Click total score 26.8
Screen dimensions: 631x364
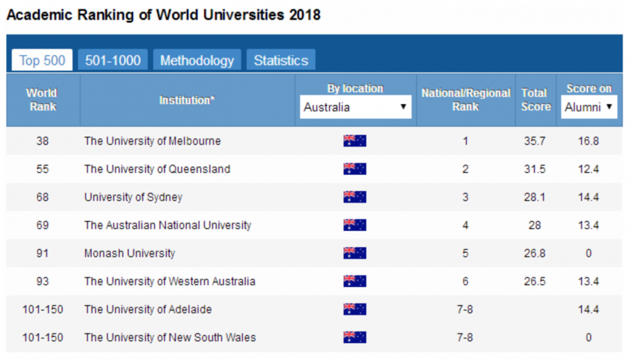point(535,254)
